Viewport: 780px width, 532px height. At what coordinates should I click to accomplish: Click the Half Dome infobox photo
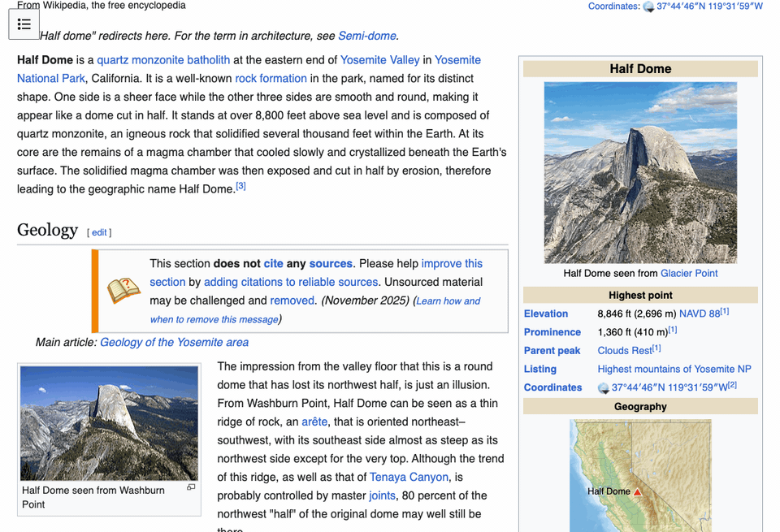tap(640, 175)
